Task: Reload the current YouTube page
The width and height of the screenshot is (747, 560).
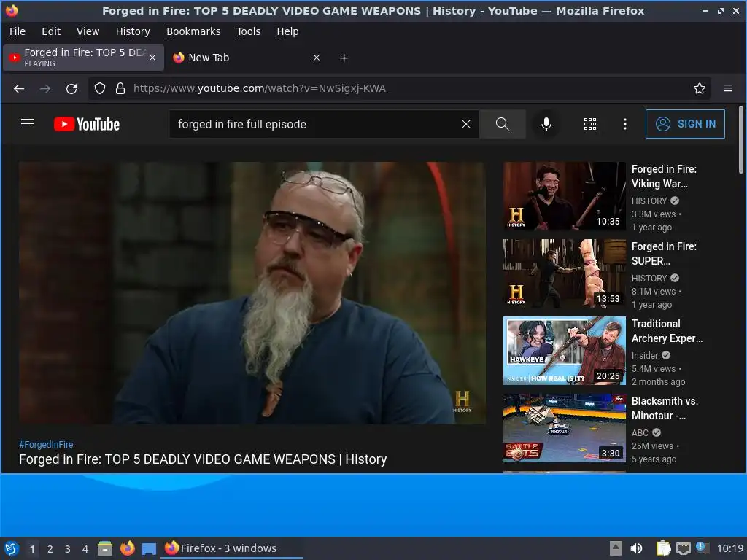Action: [x=71, y=88]
